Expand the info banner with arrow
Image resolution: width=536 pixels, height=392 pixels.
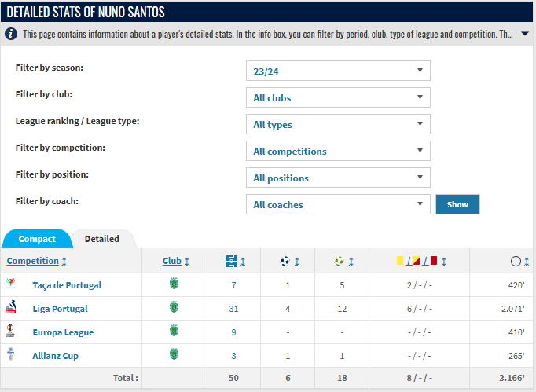click(525, 34)
